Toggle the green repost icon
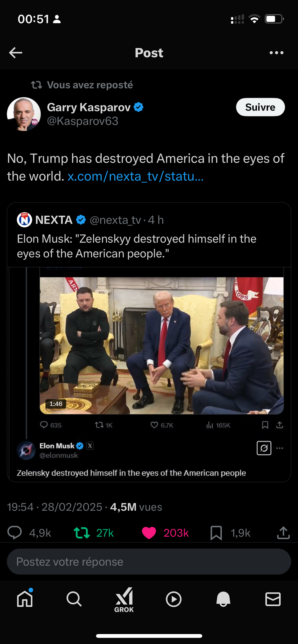This screenshot has height=644, width=298. tap(82, 533)
